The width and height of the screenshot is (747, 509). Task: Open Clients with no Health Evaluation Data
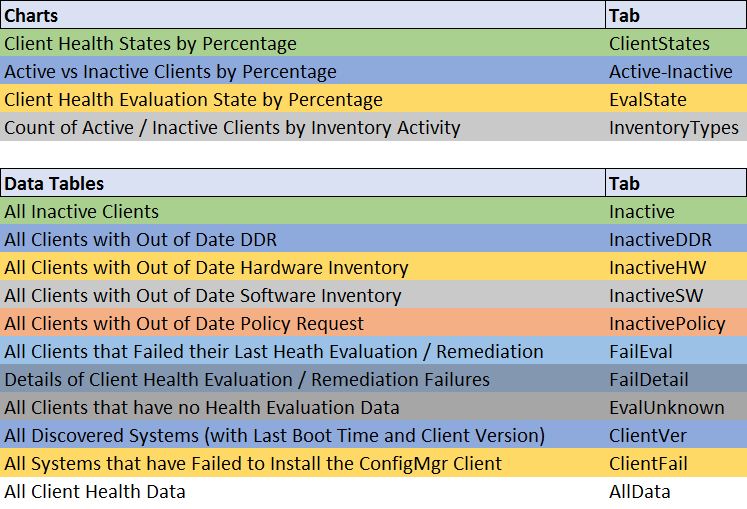tap(201, 408)
